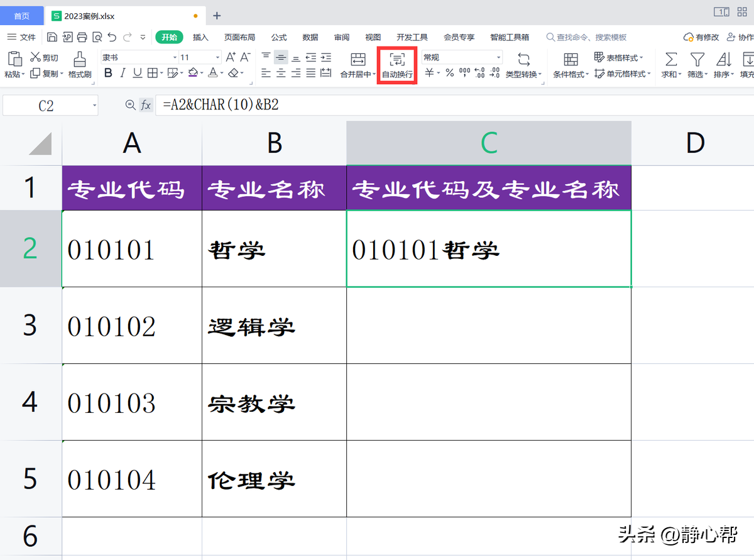This screenshot has height=560, width=754.
Task: Apply thousands separator number style
Action: [465, 74]
